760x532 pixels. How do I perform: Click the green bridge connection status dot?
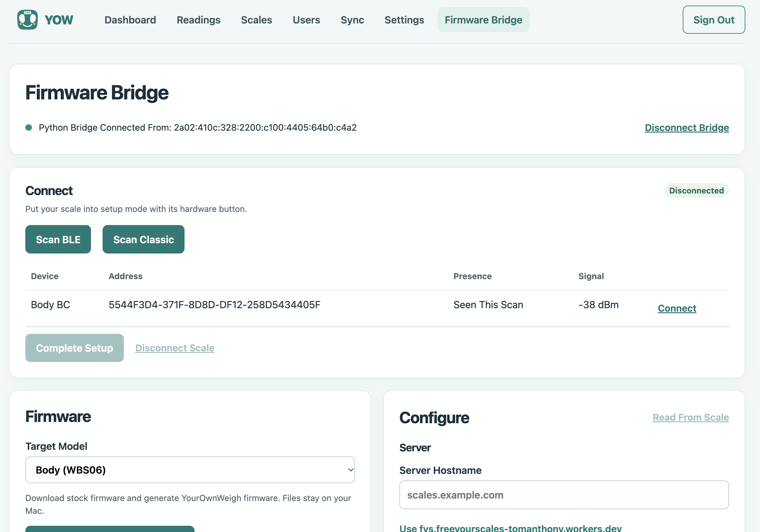pyautogui.click(x=29, y=128)
